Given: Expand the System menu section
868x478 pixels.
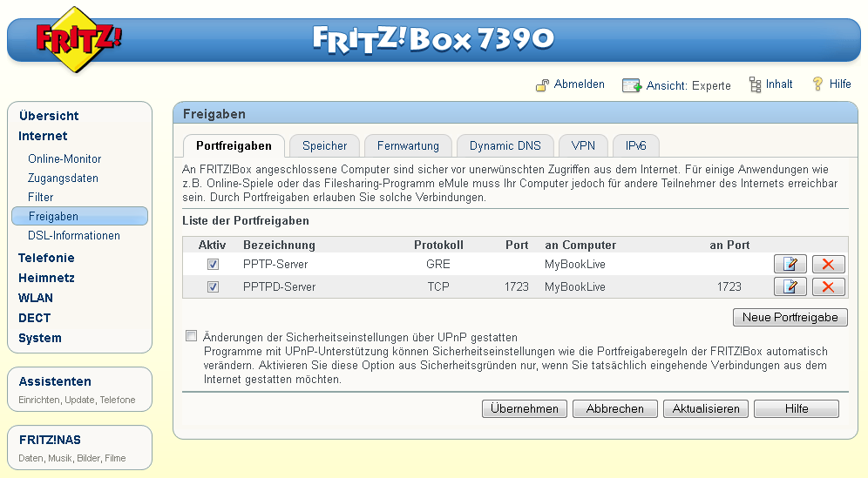Looking at the screenshot, I should (40, 338).
